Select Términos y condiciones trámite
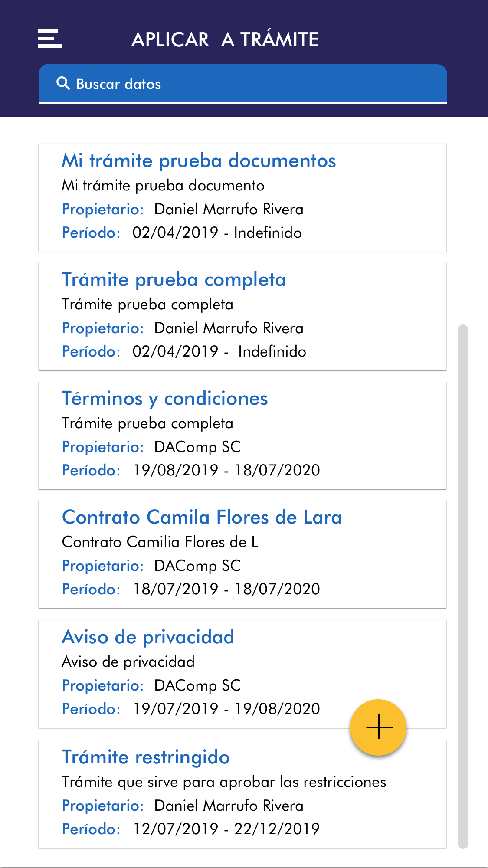The width and height of the screenshot is (488, 868). [x=165, y=398]
